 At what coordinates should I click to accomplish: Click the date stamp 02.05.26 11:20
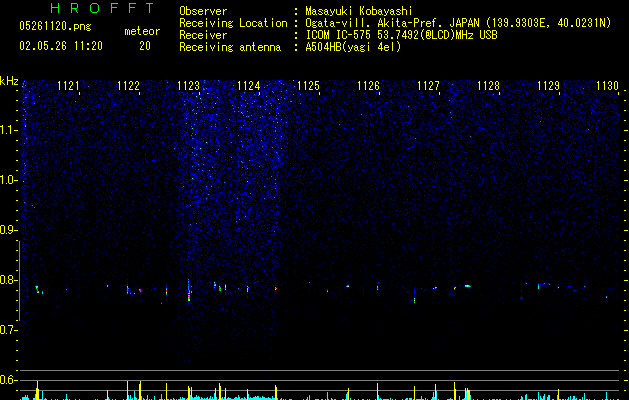click(61, 46)
